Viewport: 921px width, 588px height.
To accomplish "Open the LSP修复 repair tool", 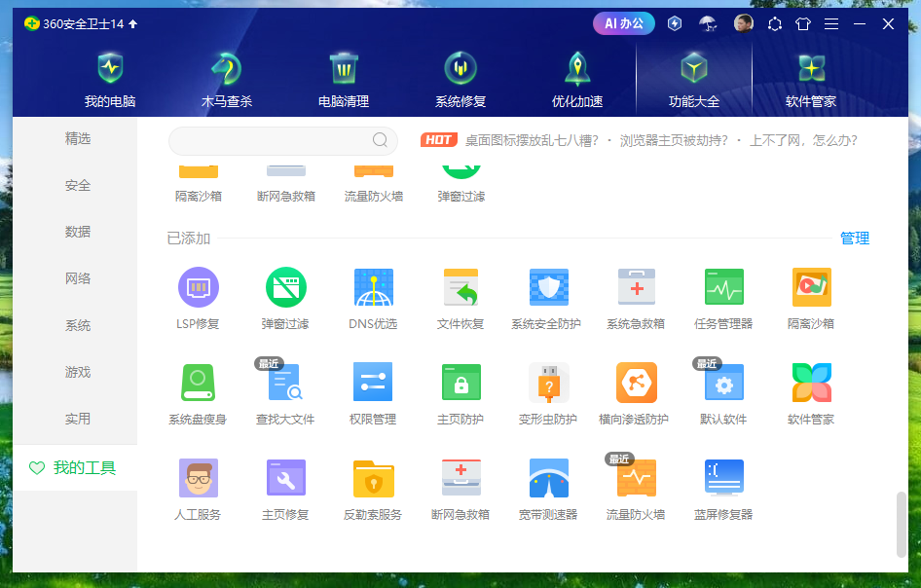I will tap(198, 287).
